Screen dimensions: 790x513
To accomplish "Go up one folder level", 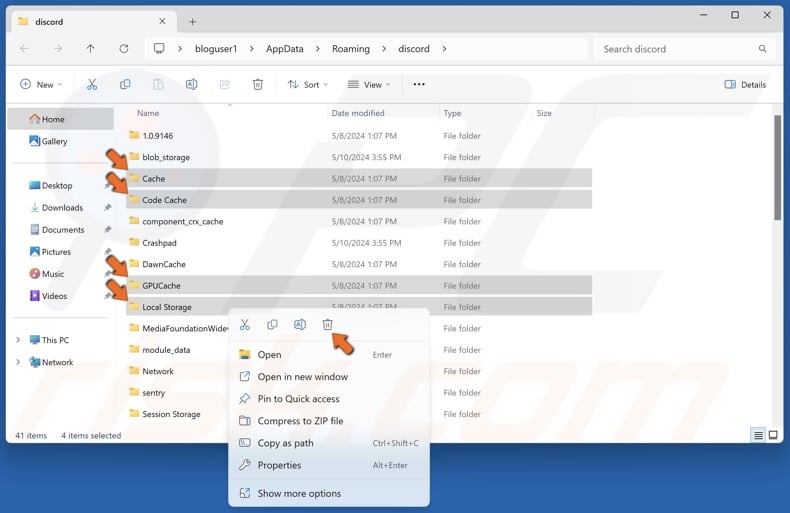I will pyautogui.click(x=90, y=49).
